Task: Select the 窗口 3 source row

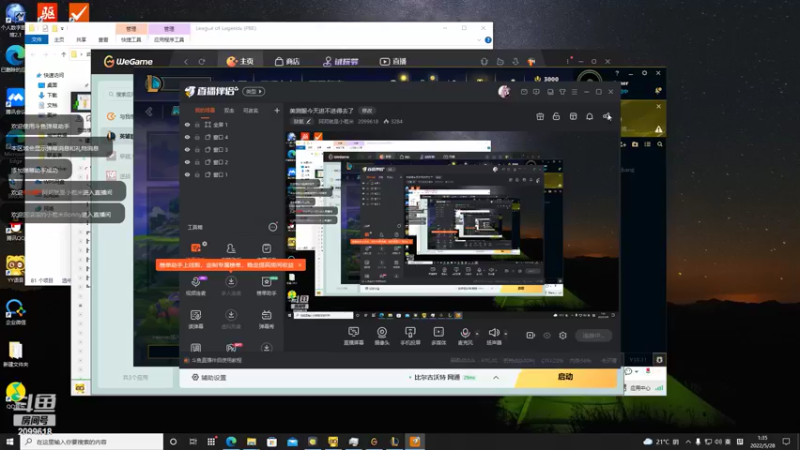Action: tap(232, 149)
